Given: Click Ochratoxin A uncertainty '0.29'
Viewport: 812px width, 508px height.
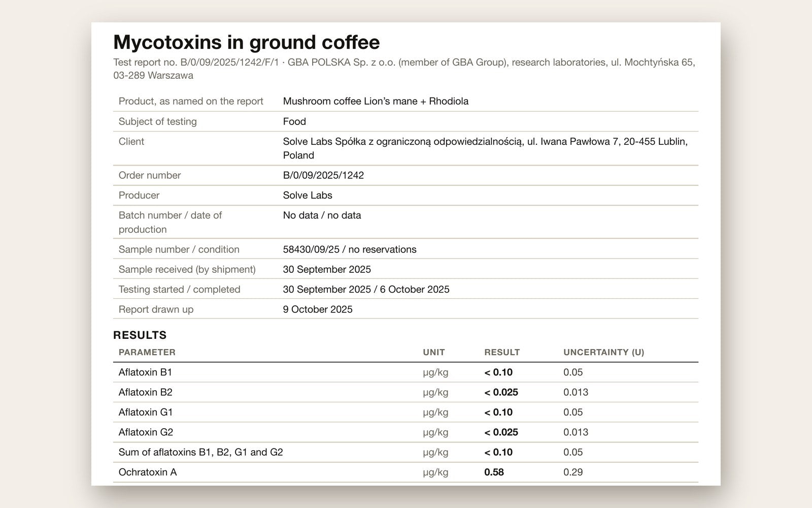Looking at the screenshot, I should (573, 472).
